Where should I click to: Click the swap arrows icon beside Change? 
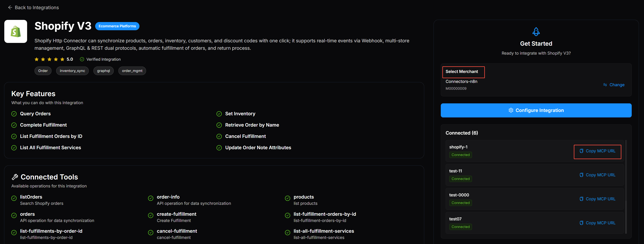[x=605, y=85]
